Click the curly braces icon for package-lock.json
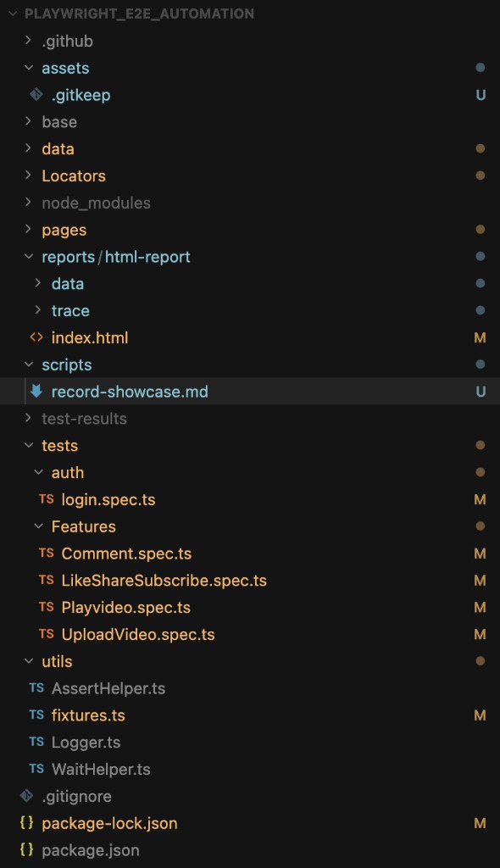The width and height of the screenshot is (500, 868). (26, 822)
